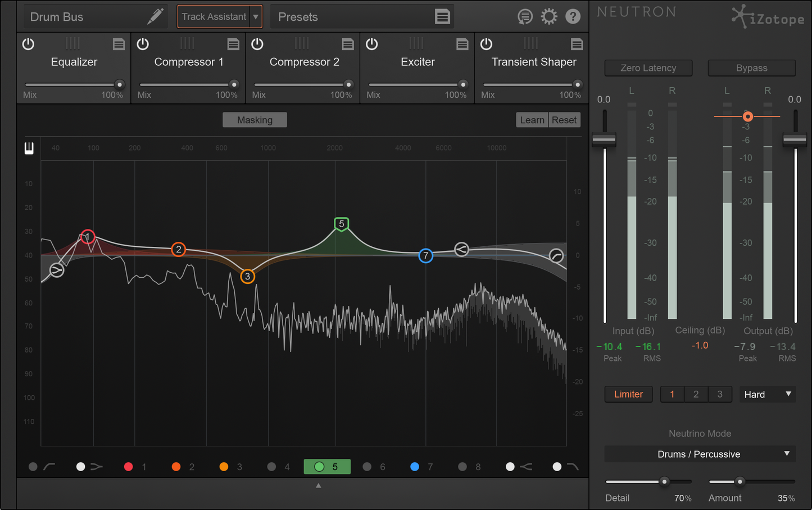The width and height of the screenshot is (812, 510).
Task: Click the Masking button
Action: click(x=255, y=120)
